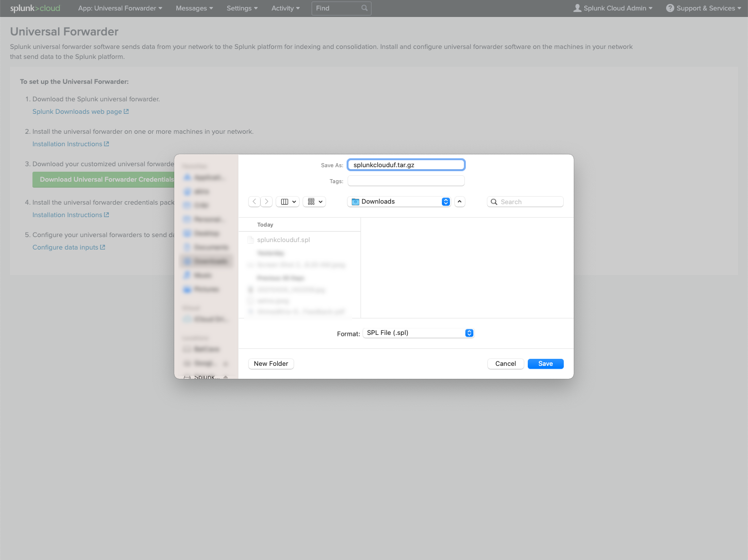Screen dimensions: 748x560
Task: Click the back navigation arrow in save dialog
Action: pyautogui.click(x=254, y=201)
